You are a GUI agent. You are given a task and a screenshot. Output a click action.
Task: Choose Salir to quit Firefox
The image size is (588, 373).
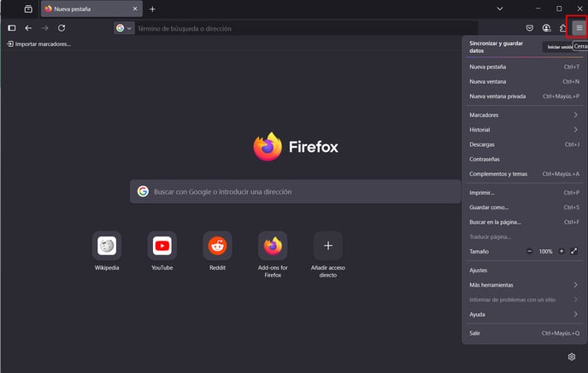pyautogui.click(x=524, y=333)
